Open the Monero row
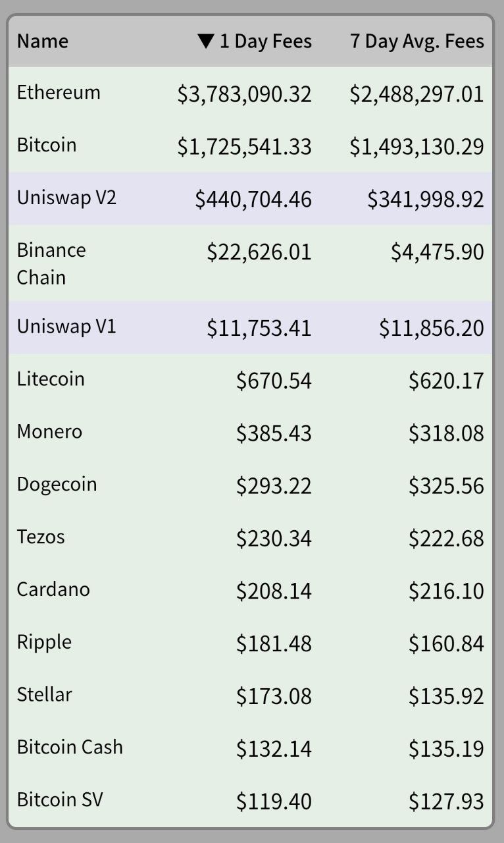The height and width of the screenshot is (843, 504). 49,432
